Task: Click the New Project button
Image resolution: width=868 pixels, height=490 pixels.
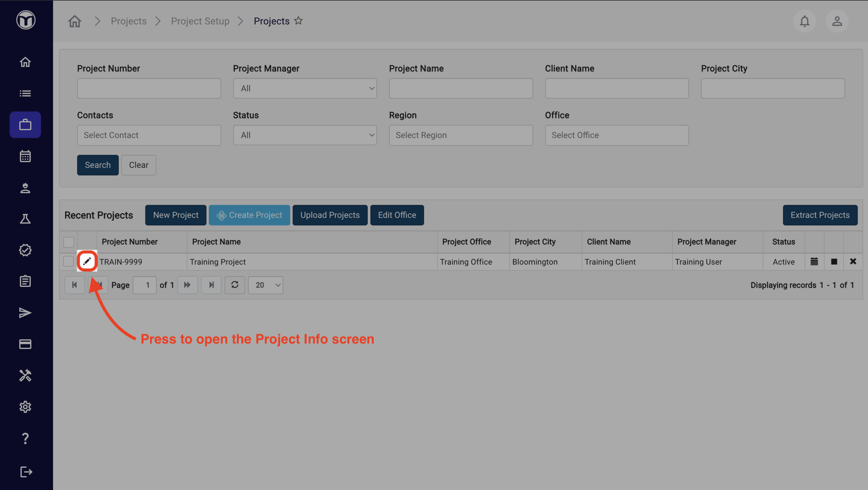Action: point(176,215)
